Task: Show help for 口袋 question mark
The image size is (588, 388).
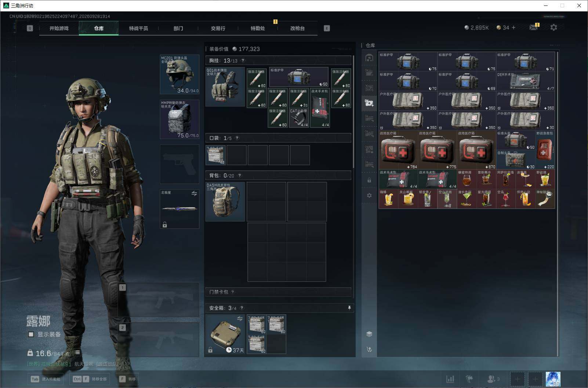Action: [x=237, y=138]
